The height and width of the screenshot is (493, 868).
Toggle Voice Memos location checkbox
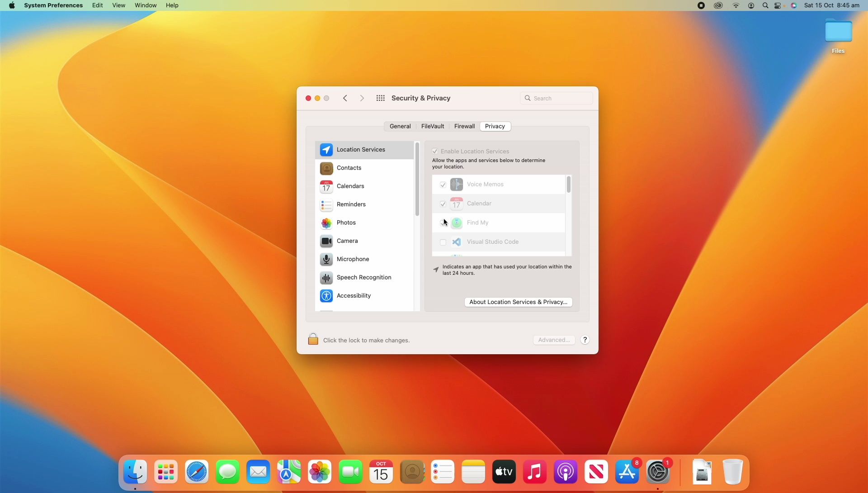tap(443, 185)
